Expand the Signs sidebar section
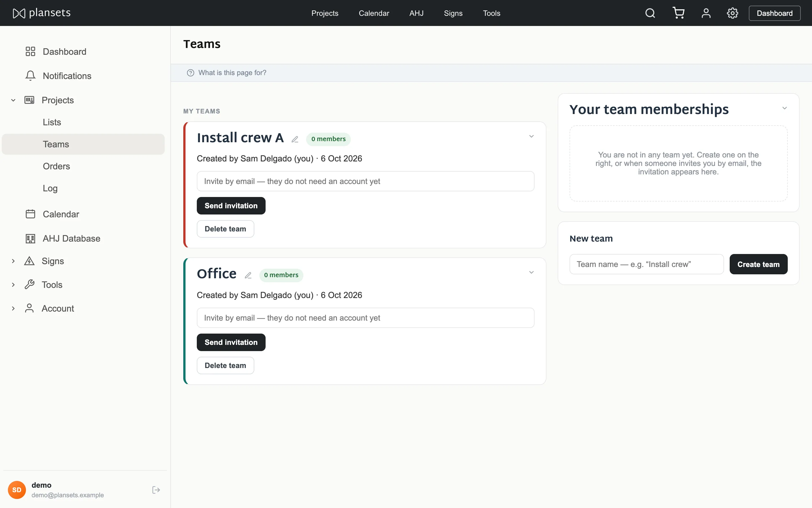The image size is (812, 508). [13, 261]
